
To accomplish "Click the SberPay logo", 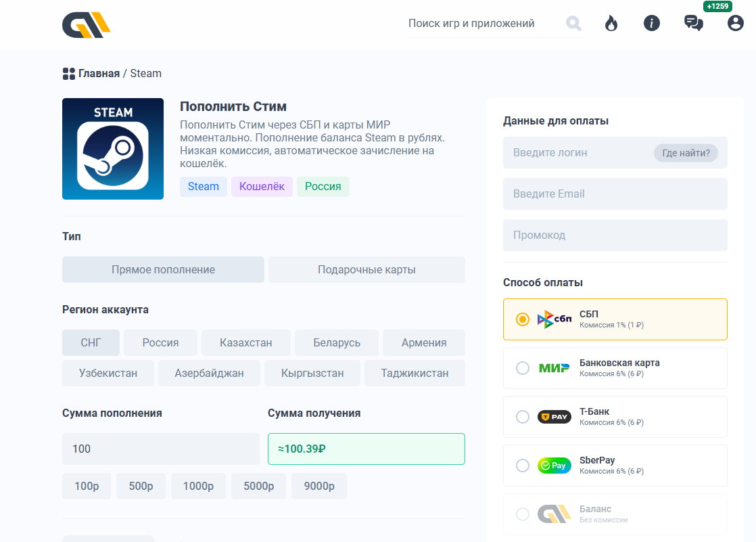I will pos(554,466).
